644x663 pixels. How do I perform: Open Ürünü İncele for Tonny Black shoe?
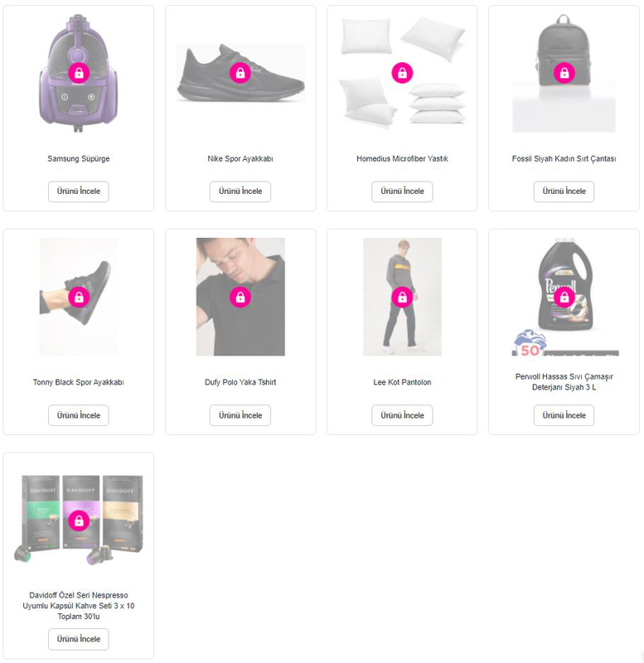(79, 416)
